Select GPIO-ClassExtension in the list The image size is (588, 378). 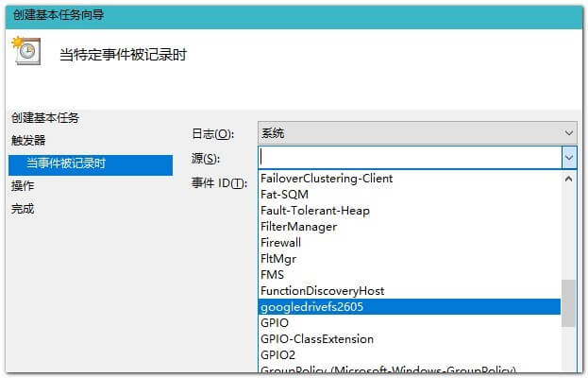(316, 339)
